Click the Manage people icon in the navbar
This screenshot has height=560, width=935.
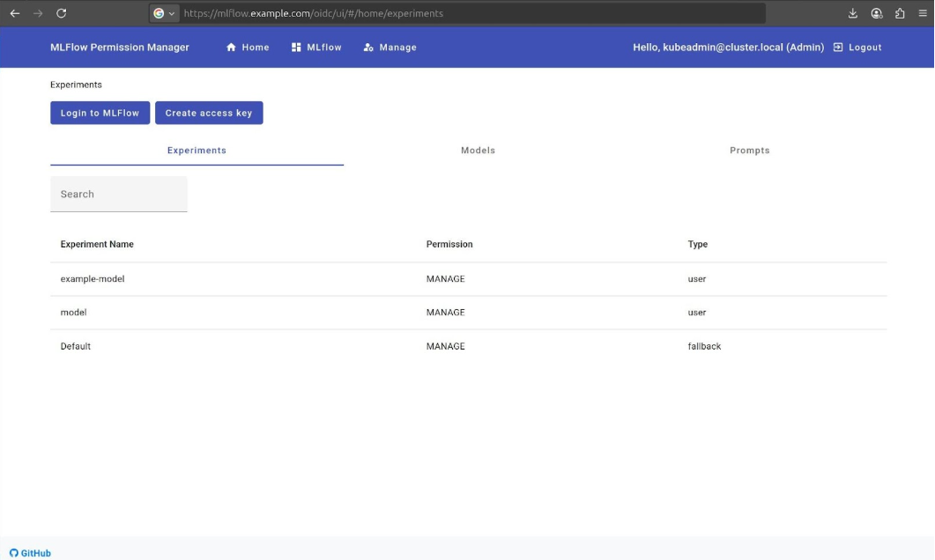coord(369,48)
